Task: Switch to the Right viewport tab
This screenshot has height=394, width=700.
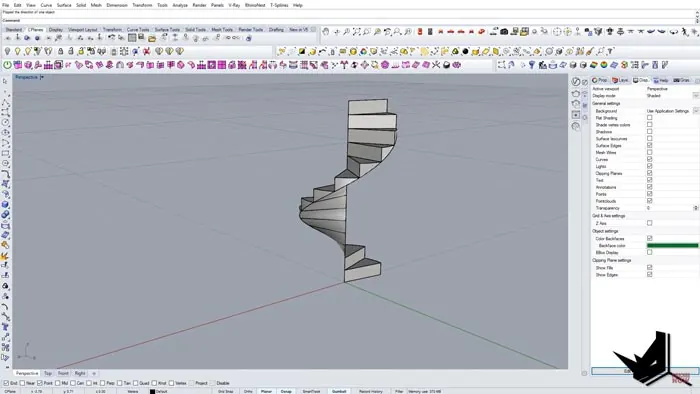Action: click(x=80, y=373)
